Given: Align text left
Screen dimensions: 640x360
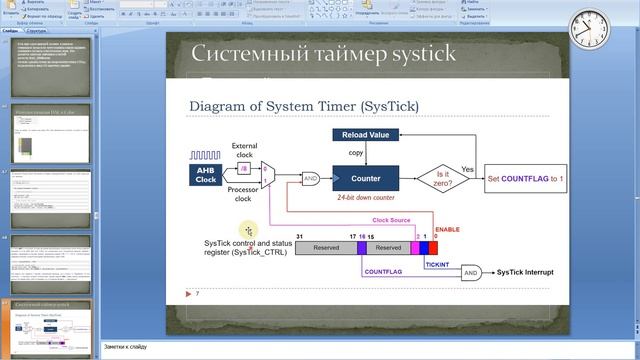Looking at the screenshot, I should point(200,14).
